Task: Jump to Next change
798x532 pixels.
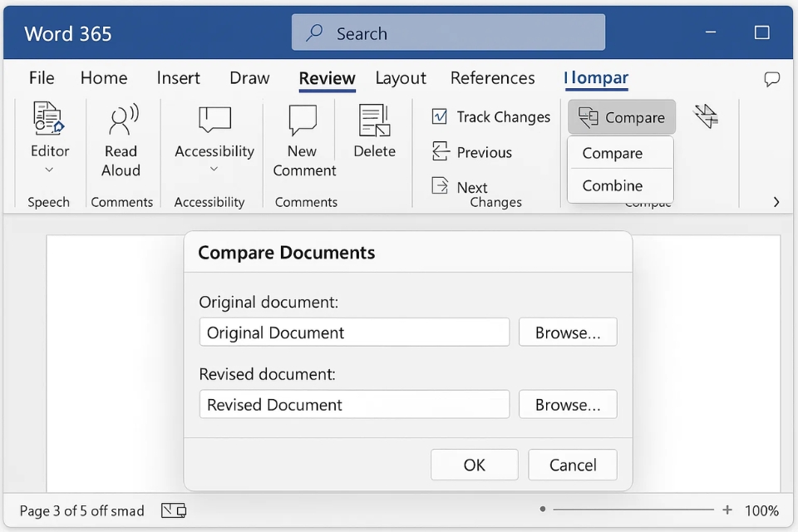Action: [461, 187]
